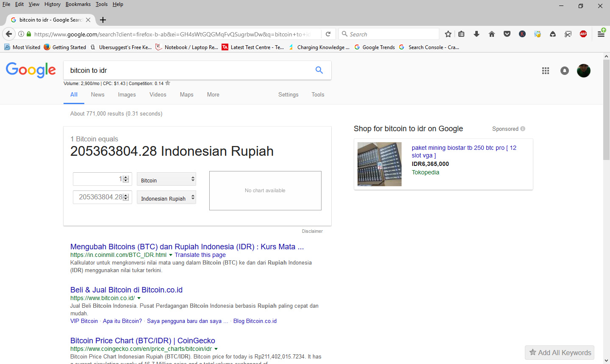Open the Latest Test Centre bookmark
610x364 pixels.
tap(253, 47)
